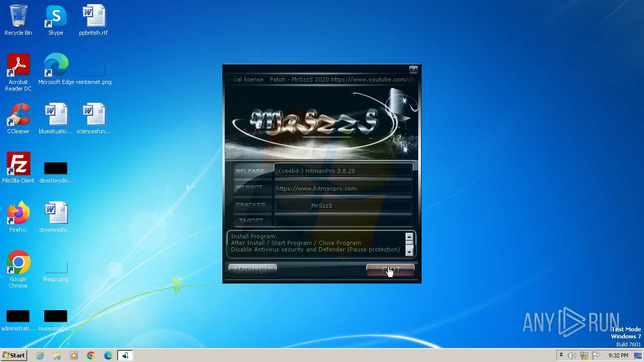
Task: Click the scrolling Patch - MrSzzS 2020 marquee text
Action: (x=320, y=79)
